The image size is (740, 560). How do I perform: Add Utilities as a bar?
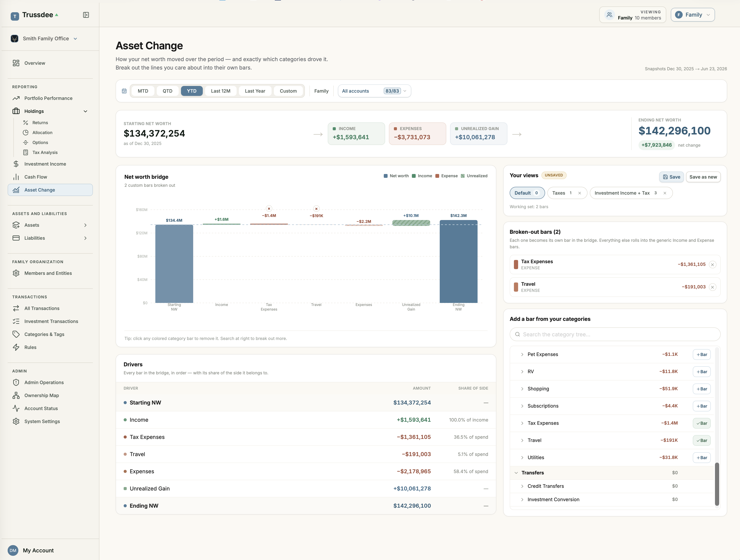(702, 458)
